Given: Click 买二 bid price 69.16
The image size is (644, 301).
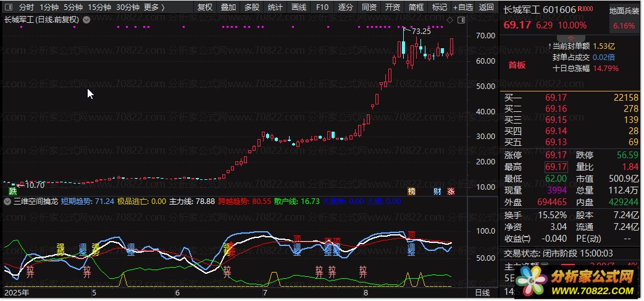Looking at the screenshot, I should tap(556, 109).
